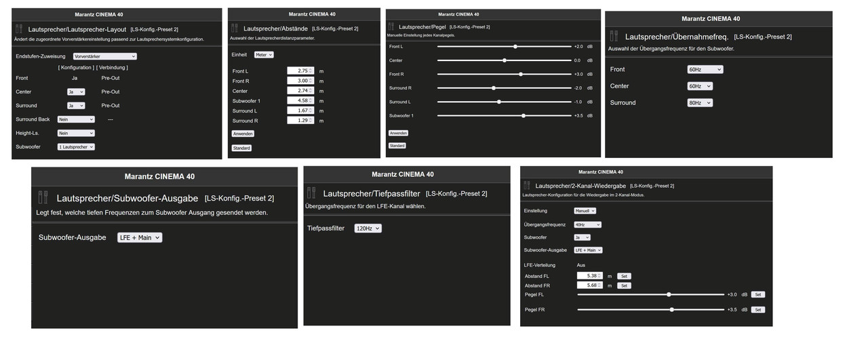
Task: Open Subwoofer Ja dropdown in 2-Kanal panel
Action: click(582, 237)
